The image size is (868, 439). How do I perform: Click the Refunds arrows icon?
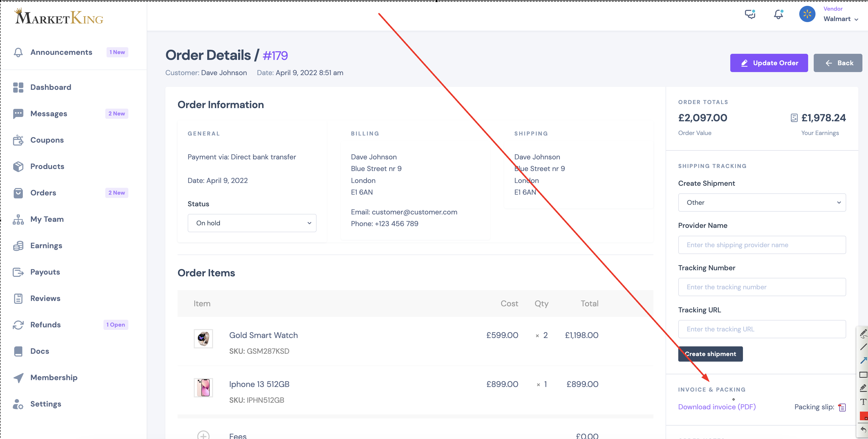[x=18, y=325]
